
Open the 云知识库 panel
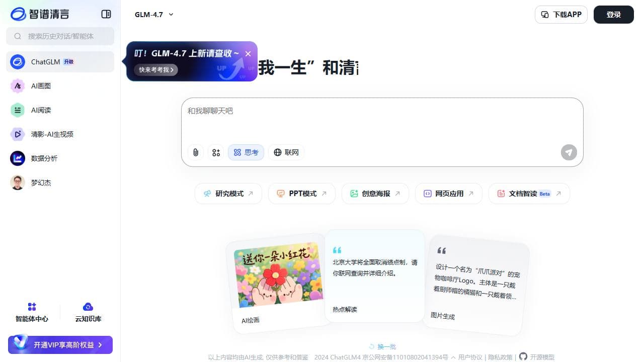point(88,311)
